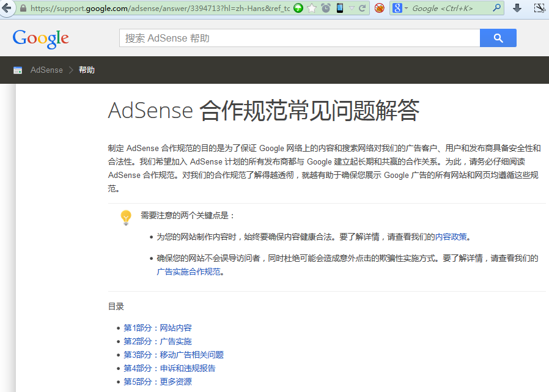549x392 pixels.
Task: Click the heading AdSense 合作规范常见问题解答
Action: tap(263, 110)
